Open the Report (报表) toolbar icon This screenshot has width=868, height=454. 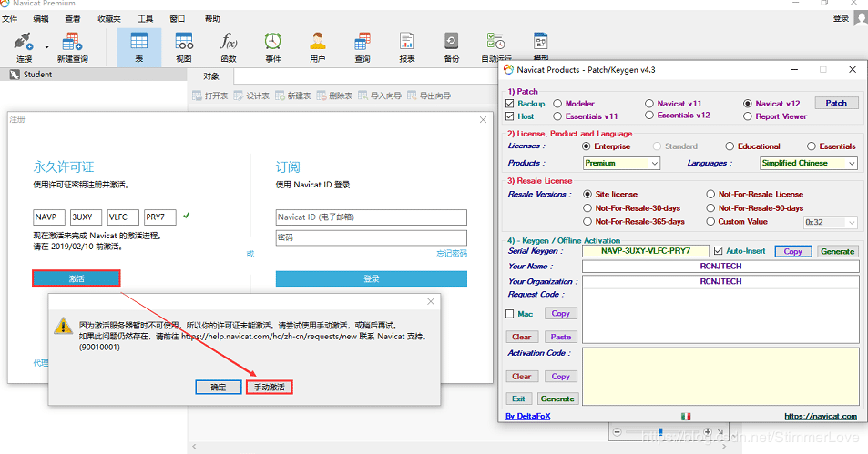pos(407,47)
